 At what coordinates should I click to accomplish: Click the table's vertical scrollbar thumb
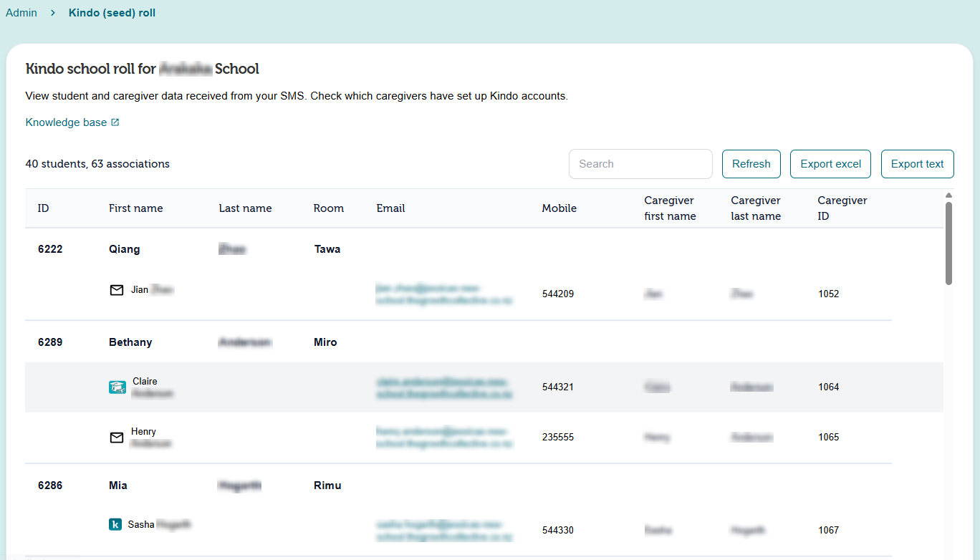[x=948, y=243]
